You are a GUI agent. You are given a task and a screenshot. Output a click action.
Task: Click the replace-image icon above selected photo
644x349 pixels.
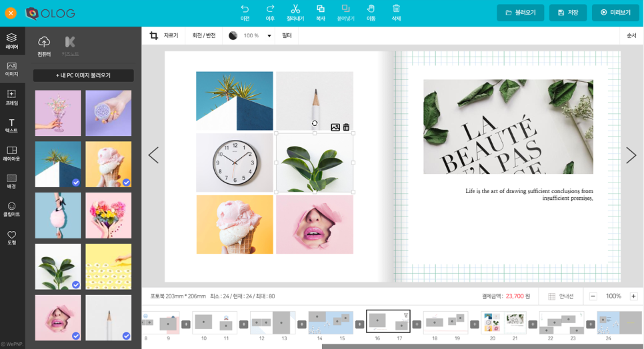pyautogui.click(x=335, y=127)
